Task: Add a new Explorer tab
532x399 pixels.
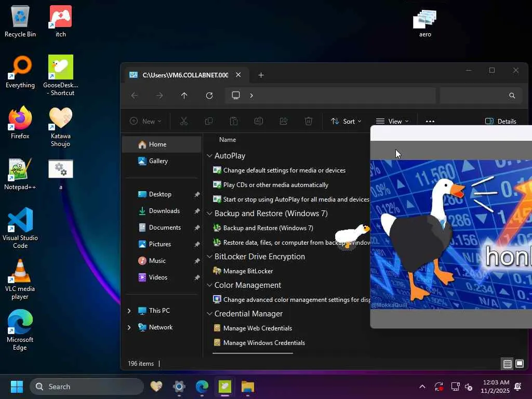Action: (x=261, y=75)
